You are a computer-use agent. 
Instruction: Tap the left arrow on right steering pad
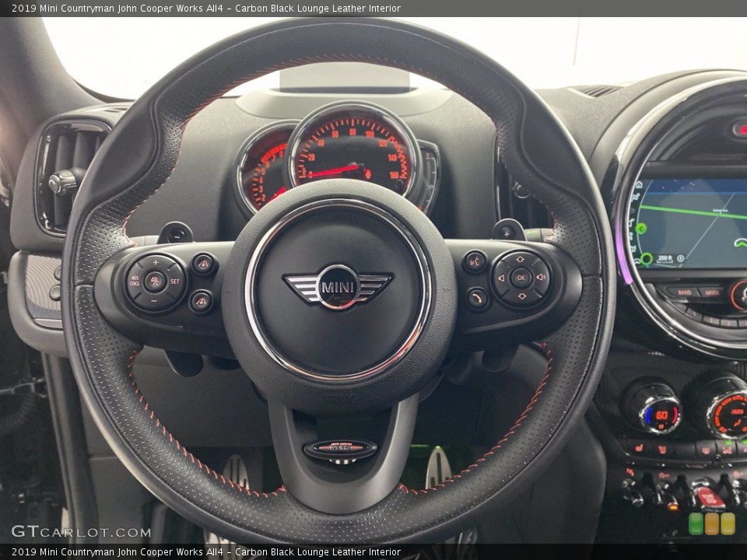pos(501,278)
